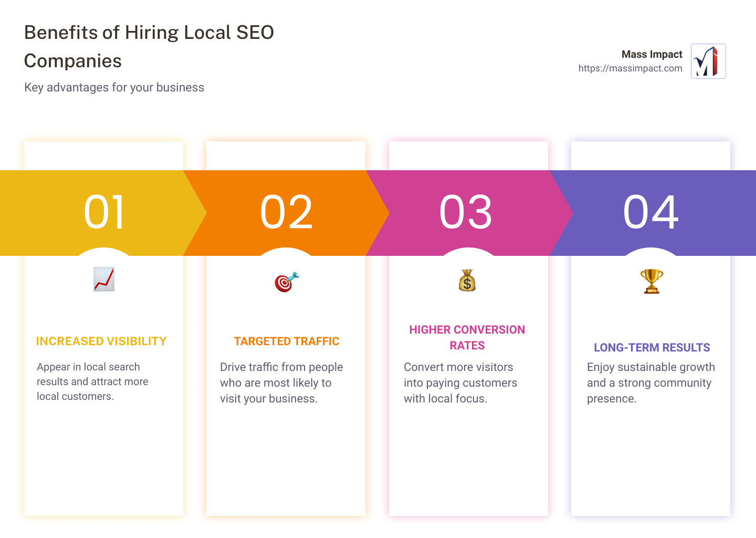Select the orange 02 banner segment
756x538 pixels.
(286, 212)
